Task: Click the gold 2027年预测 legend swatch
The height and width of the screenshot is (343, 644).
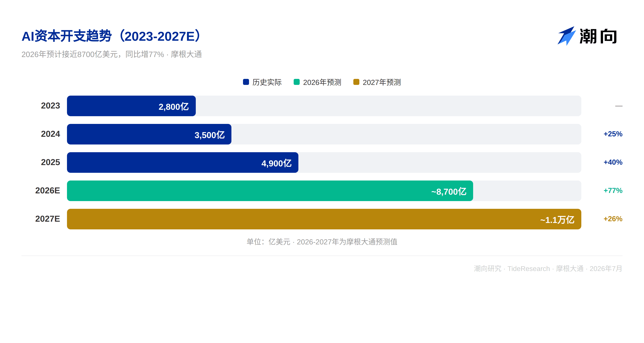Action: pyautogui.click(x=356, y=82)
